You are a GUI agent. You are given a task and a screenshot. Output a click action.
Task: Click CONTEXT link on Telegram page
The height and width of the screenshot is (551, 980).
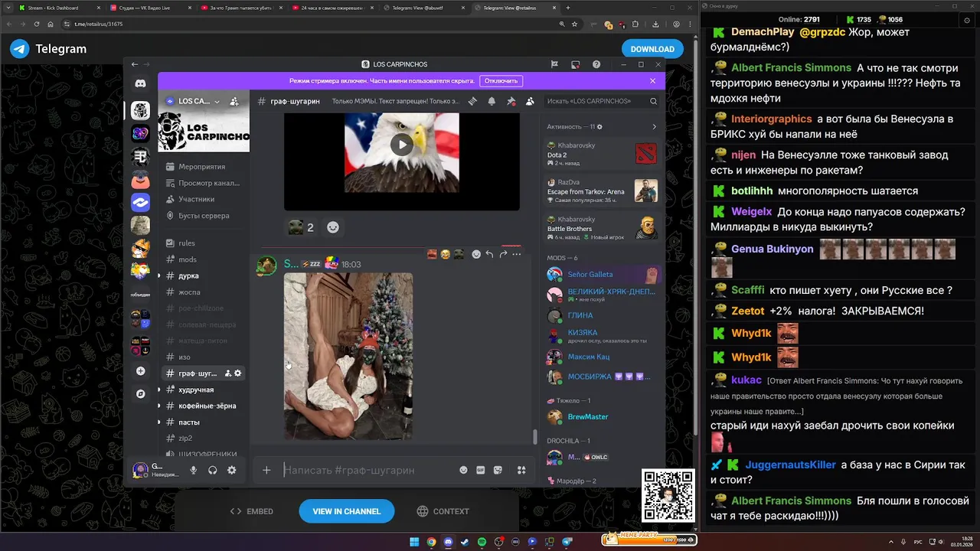pyautogui.click(x=443, y=511)
